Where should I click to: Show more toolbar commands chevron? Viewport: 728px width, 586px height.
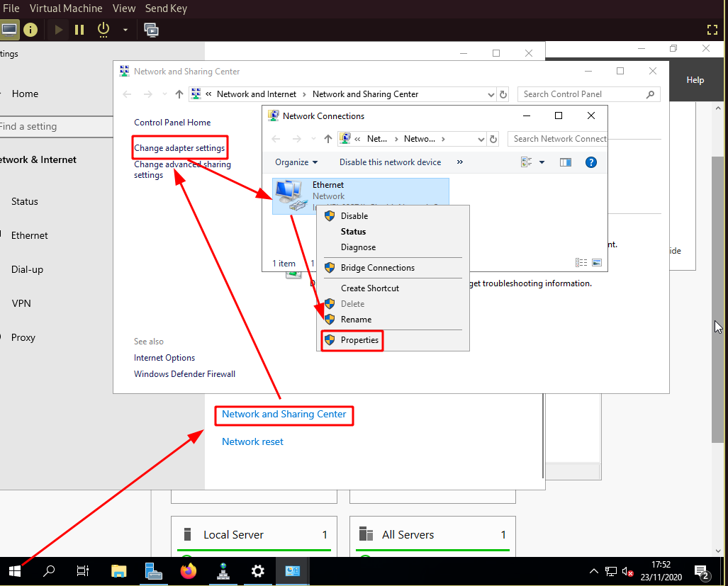click(x=459, y=162)
